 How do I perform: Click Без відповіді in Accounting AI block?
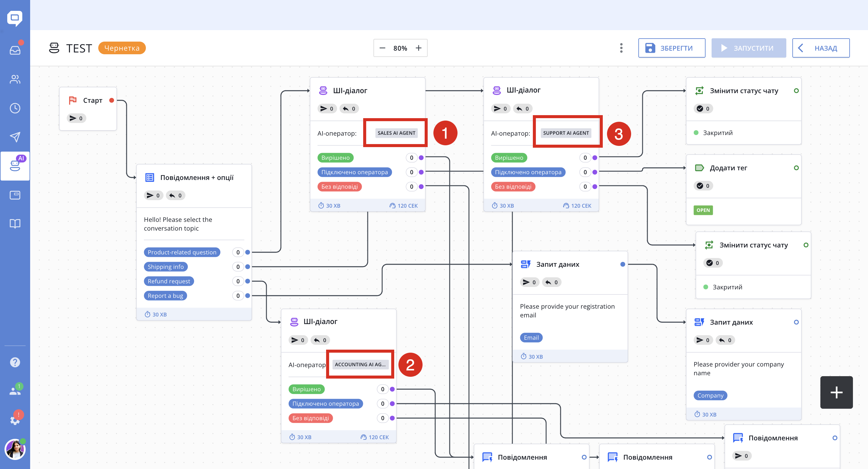tap(310, 418)
